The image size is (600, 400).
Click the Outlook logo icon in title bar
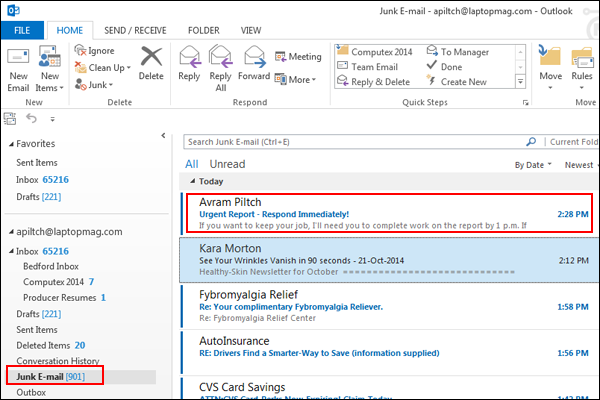pyautogui.click(x=13, y=10)
